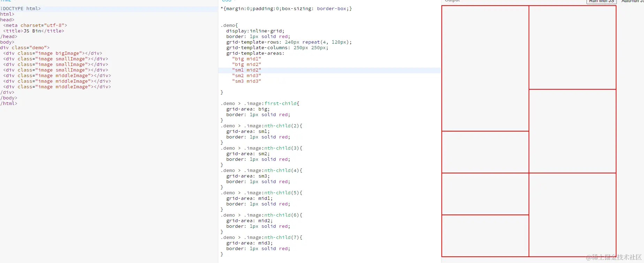Viewport: 644px width, 263px height.
Task: Click the ".image:nth-child(7){" selector line
Action: point(262,238)
